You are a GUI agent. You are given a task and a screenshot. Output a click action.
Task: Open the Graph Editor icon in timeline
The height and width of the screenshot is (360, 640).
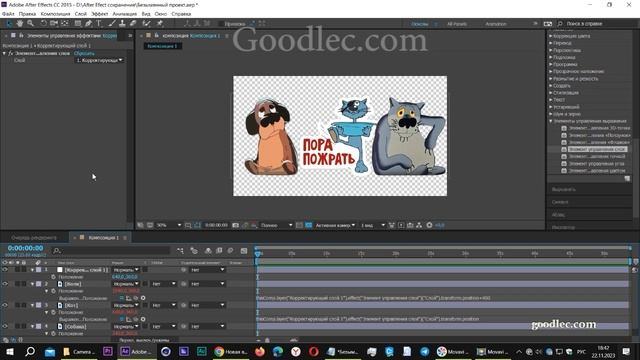[244, 251]
